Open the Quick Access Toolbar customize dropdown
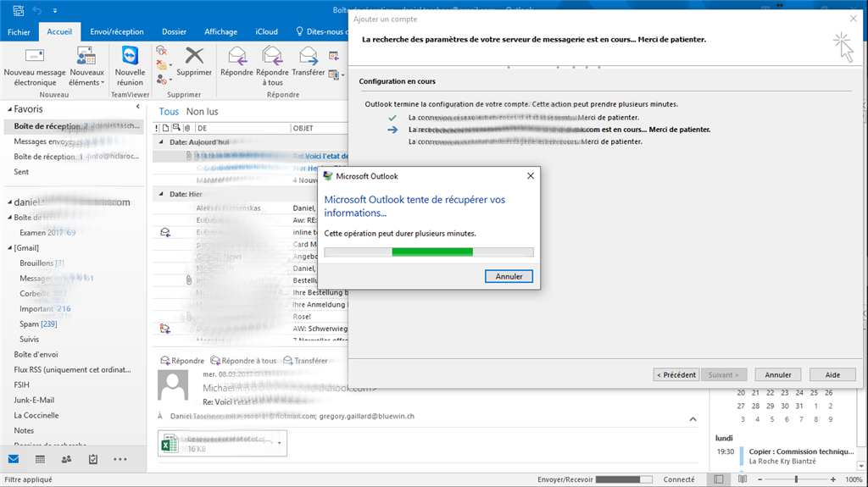 pyautogui.click(x=55, y=10)
